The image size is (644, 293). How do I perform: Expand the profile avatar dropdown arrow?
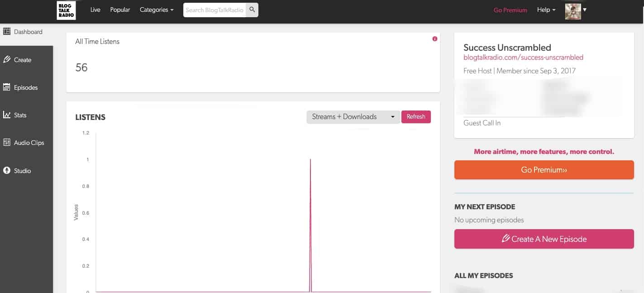tap(585, 10)
